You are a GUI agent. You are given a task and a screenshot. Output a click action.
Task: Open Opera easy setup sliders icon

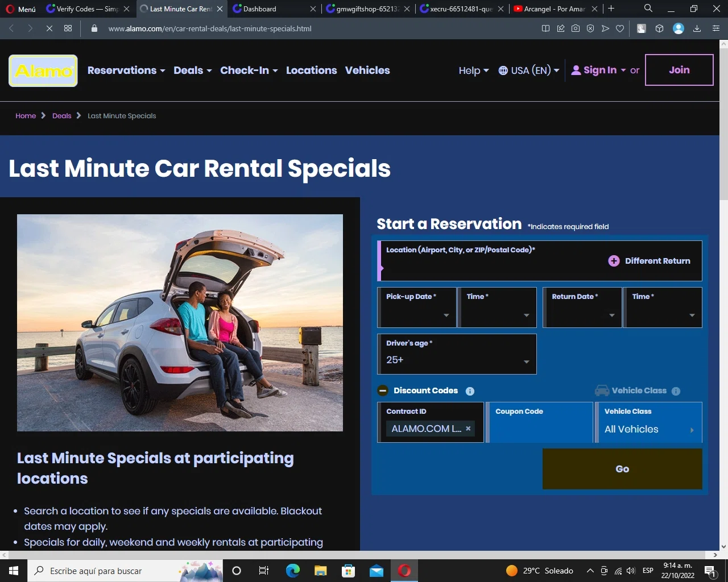click(x=716, y=28)
